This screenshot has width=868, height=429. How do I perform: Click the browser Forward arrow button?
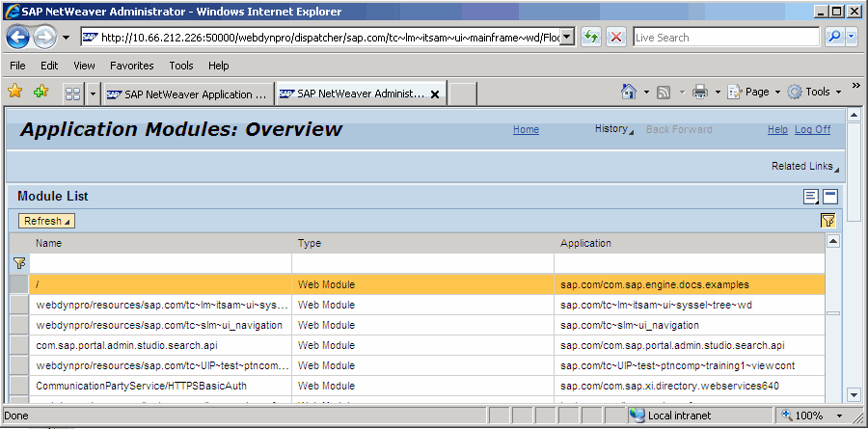coord(45,38)
